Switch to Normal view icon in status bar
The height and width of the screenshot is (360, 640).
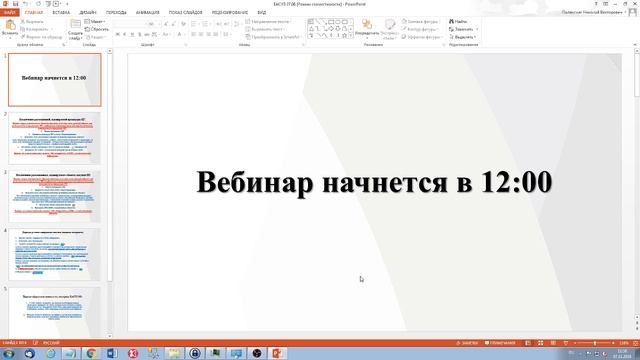[x=528, y=343]
